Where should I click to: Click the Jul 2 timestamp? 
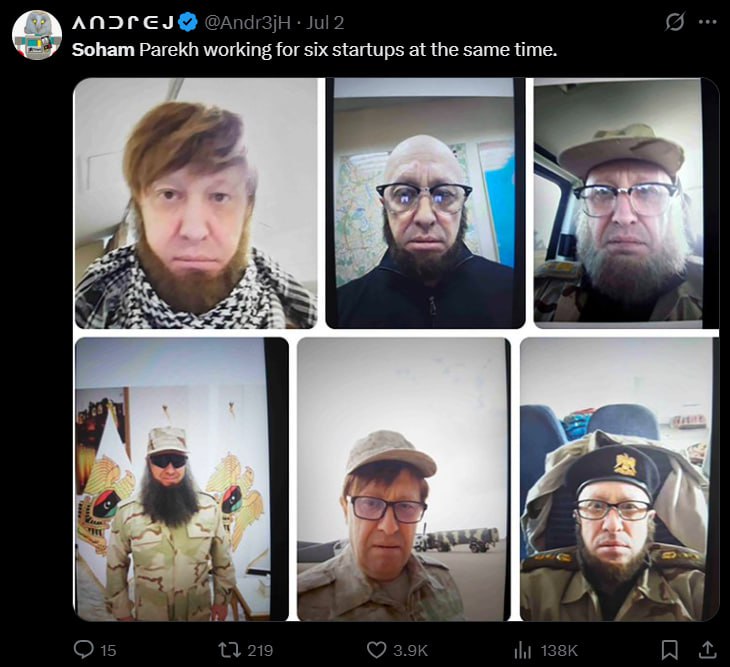point(324,22)
